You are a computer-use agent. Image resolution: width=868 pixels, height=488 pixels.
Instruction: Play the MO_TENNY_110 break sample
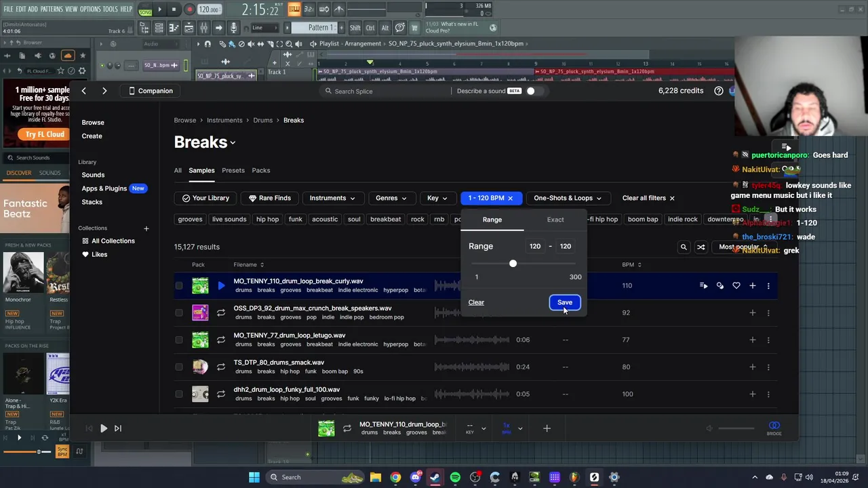point(221,285)
